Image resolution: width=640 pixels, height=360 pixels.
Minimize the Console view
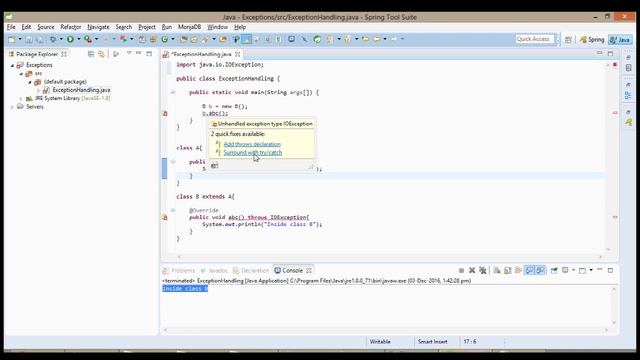pos(600,270)
